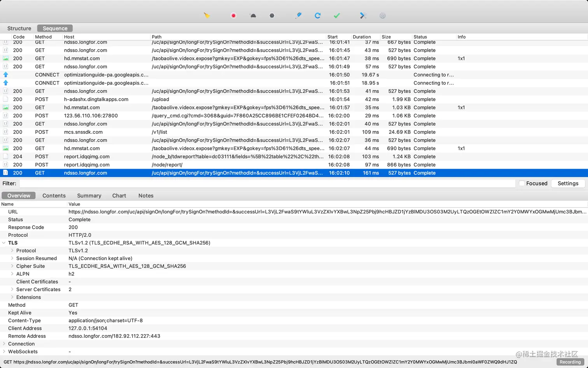Screen dimensions: 588x368
Task: Open the Notes tab
Action: (x=146, y=195)
